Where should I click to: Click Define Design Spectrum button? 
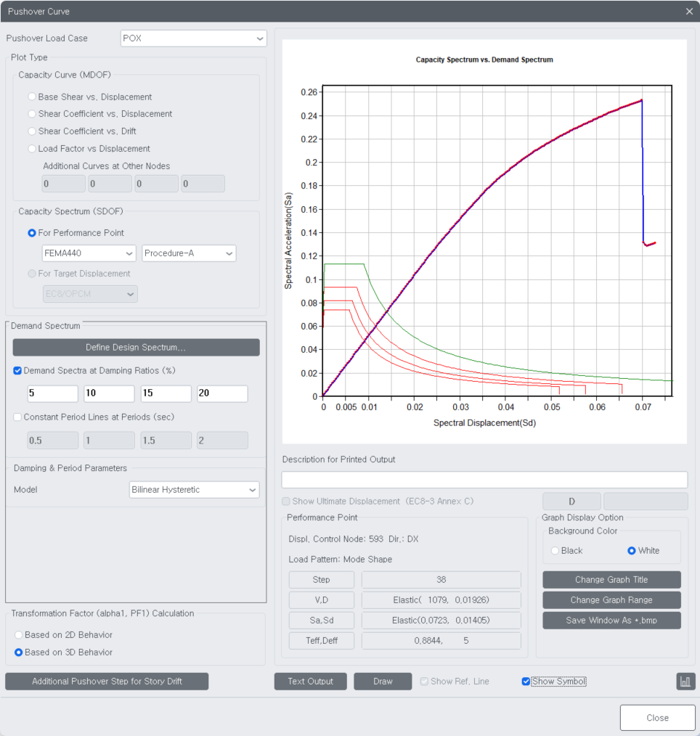click(136, 348)
